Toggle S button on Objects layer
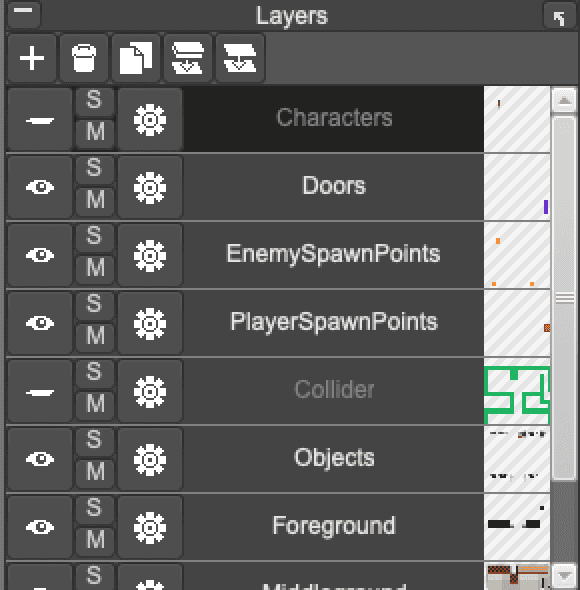 click(94, 440)
